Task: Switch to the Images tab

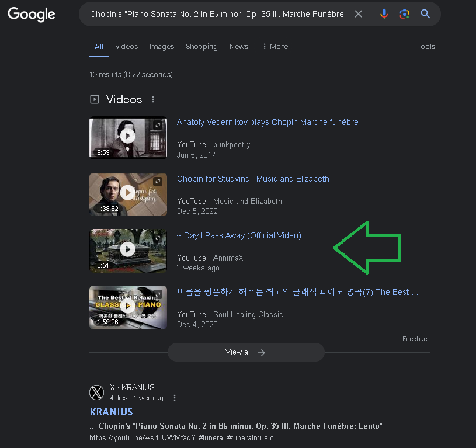Action: [x=162, y=47]
